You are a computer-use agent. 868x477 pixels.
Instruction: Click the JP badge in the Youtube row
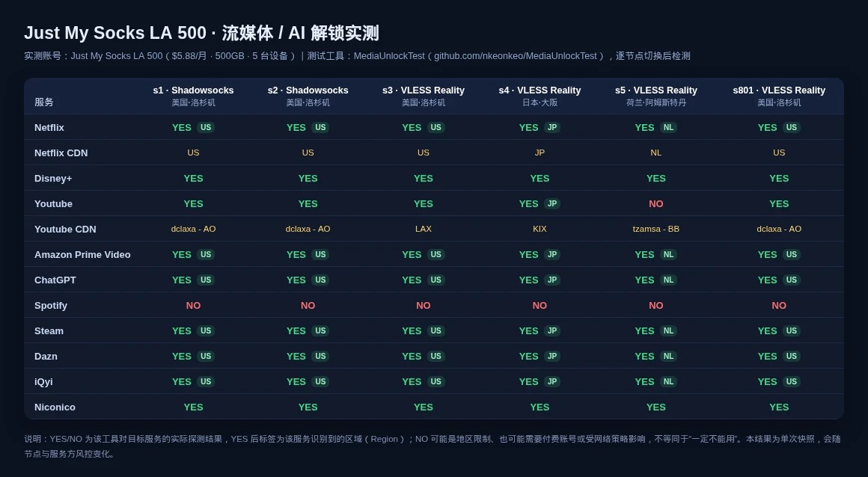pos(552,203)
